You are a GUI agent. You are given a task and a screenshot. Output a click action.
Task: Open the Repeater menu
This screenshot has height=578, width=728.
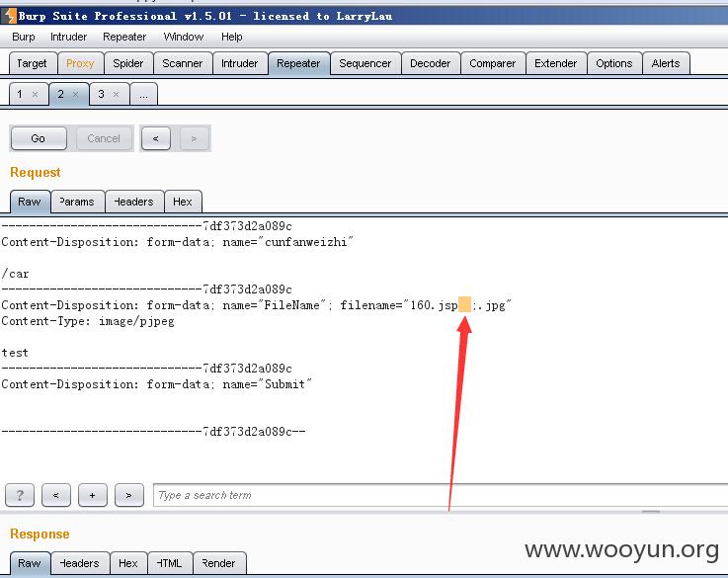[124, 37]
